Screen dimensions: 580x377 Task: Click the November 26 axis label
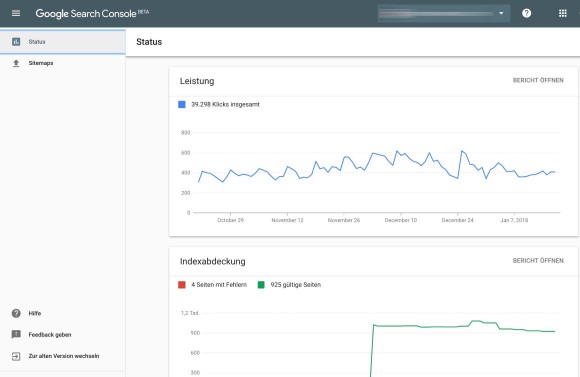tap(344, 220)
